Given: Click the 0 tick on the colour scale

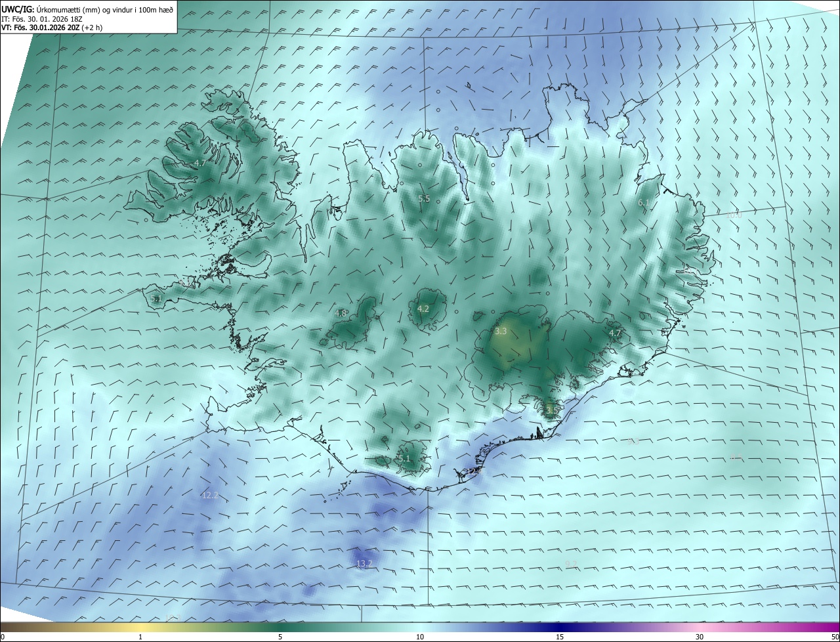Looking at the screenshot, I should pos(3,637).
